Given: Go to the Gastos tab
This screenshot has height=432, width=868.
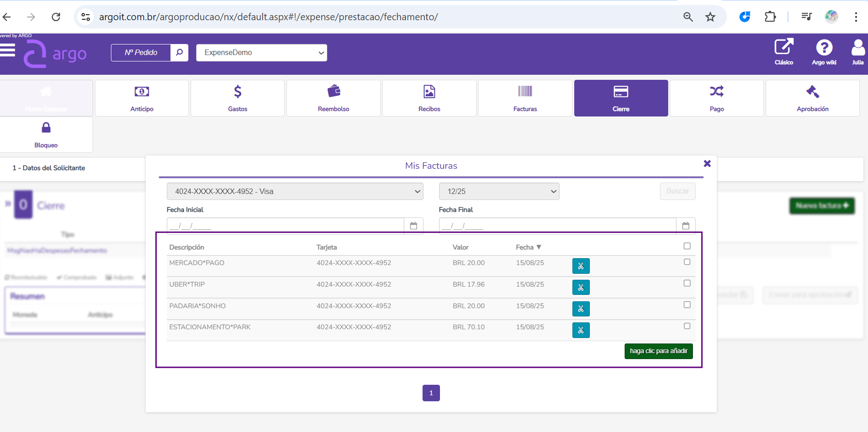Looking at the screenshot, I should (237, 98).
